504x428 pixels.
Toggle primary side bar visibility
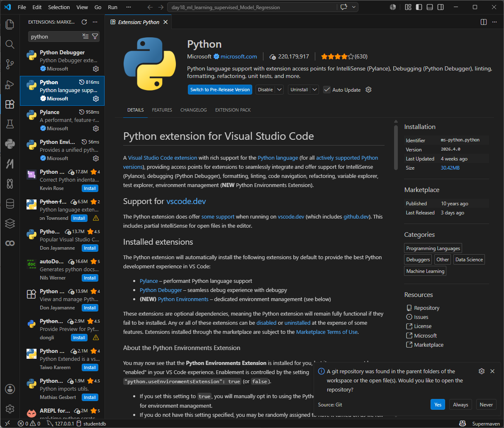(x=419, y=7)
